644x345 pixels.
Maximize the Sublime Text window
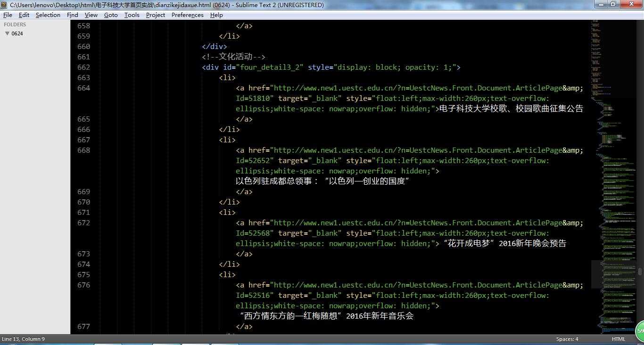[613, 4]
